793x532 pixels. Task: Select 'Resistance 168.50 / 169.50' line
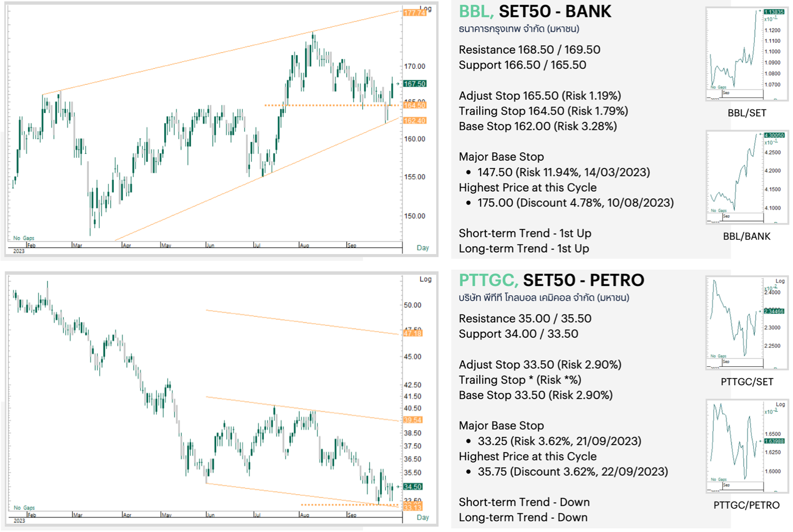point(529,50)
